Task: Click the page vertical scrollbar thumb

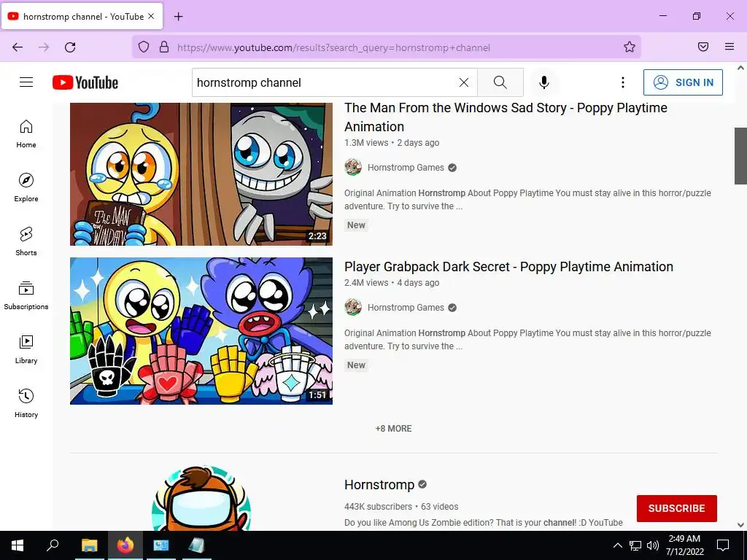Action: pos(740,156)
